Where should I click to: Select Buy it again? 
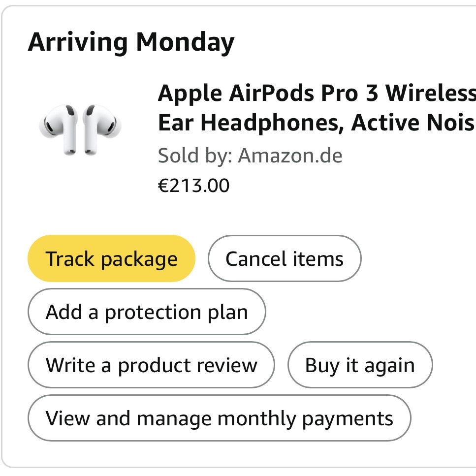(x=360, y=365)
